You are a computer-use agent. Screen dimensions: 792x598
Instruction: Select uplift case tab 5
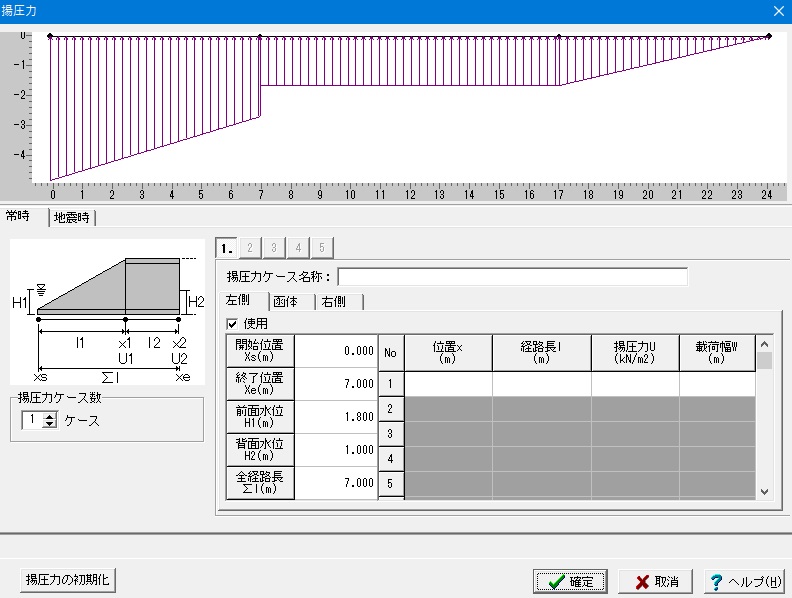(x=322, y=248)
